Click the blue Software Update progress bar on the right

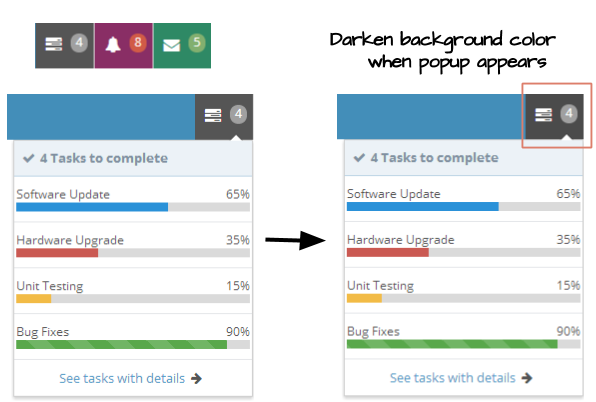(423, 206)
